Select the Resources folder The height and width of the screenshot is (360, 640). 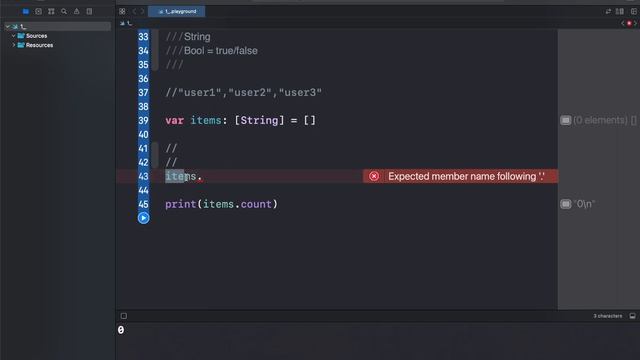(35, 45)
